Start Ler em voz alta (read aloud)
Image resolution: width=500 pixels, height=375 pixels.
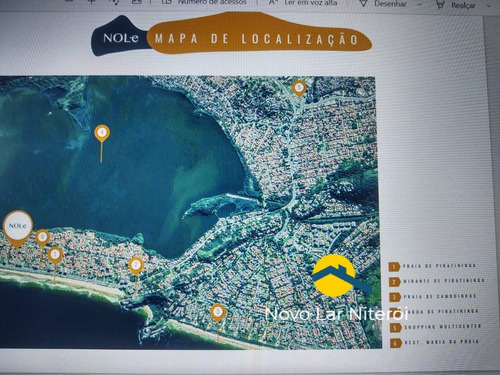click(303, 3)
